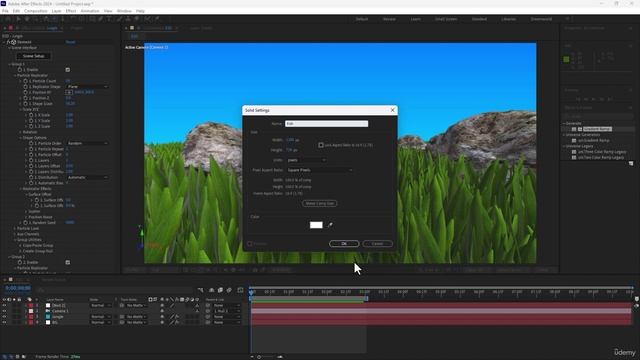Hide the Camera 1 layer with its eye
This screenshot has width=640, height=360.
tap(4, 311)
